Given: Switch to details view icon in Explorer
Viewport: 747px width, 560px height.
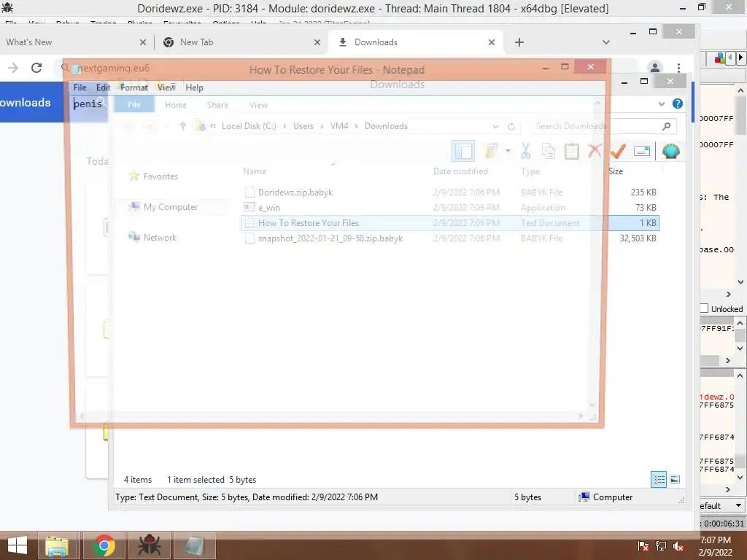Looking at the screenshot, I should (x=659, y=479).
